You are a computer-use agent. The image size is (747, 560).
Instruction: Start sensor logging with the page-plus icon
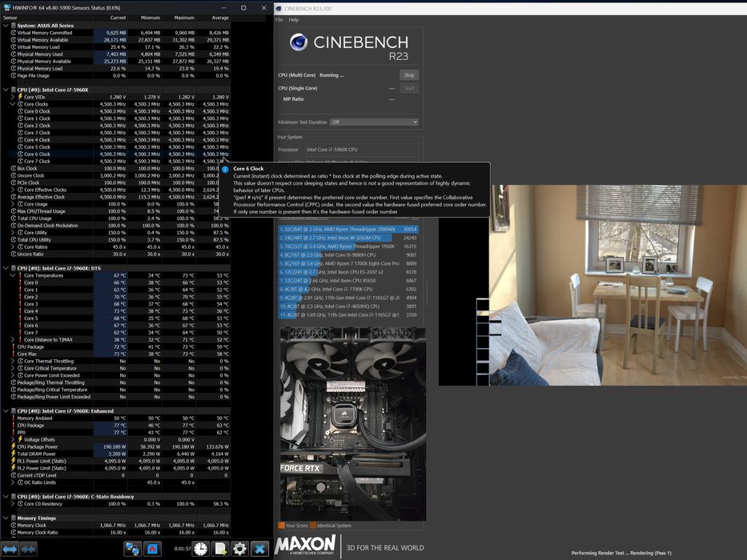coord(220,549)
